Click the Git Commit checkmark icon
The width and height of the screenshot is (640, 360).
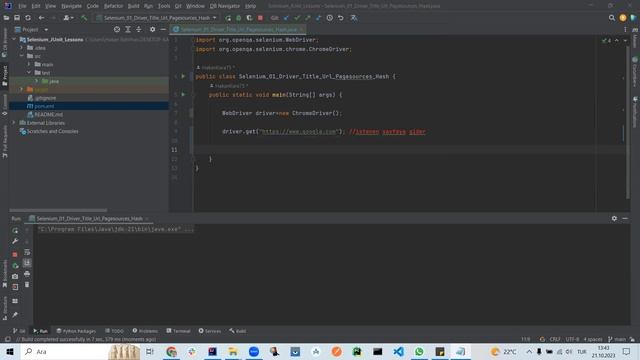(297, 18)
